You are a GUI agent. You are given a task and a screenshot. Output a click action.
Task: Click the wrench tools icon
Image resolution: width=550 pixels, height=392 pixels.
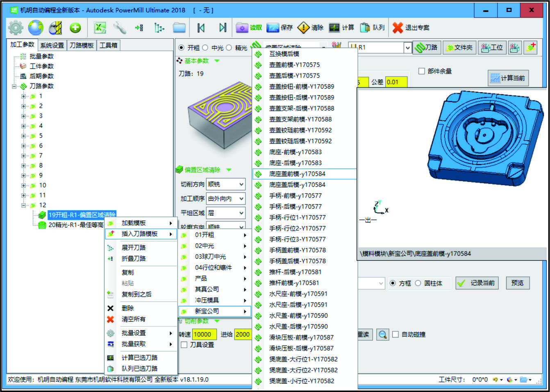(119, 27)
